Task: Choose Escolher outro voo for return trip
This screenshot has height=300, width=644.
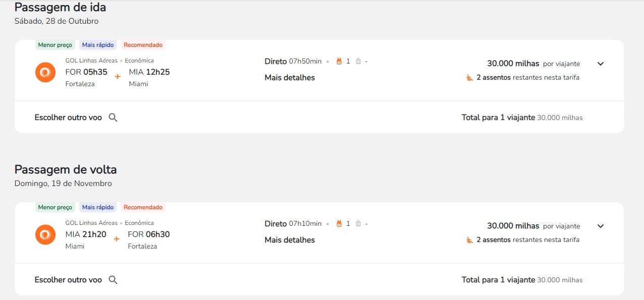Action: click(x=68, y=280)
